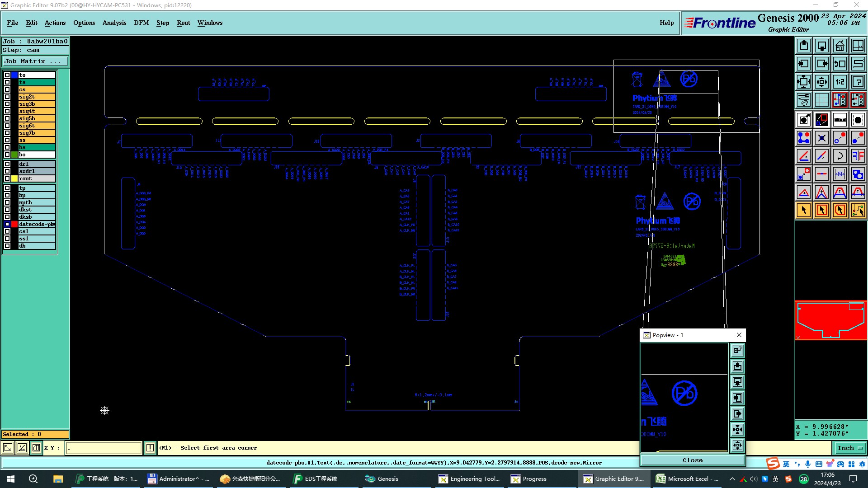868x488 pixels.
Task: Click the rotate feature tool icon
Action: tap(840, 156)
